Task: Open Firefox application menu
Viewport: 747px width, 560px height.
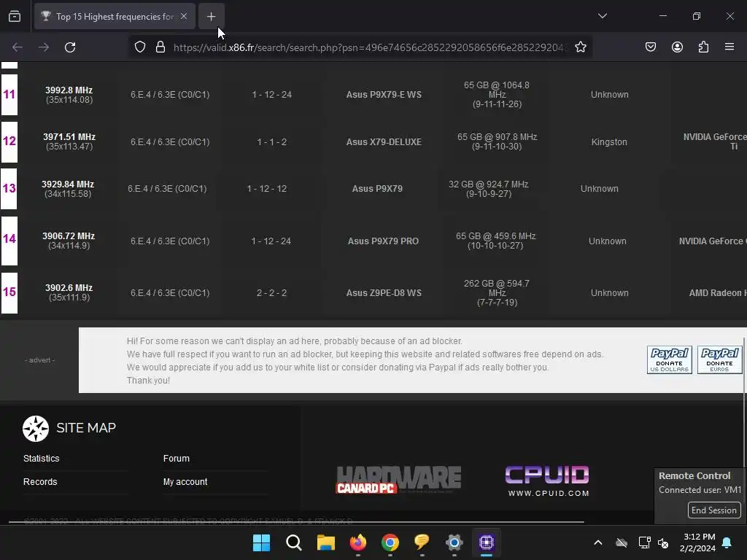Action: (x=729, y=47)
